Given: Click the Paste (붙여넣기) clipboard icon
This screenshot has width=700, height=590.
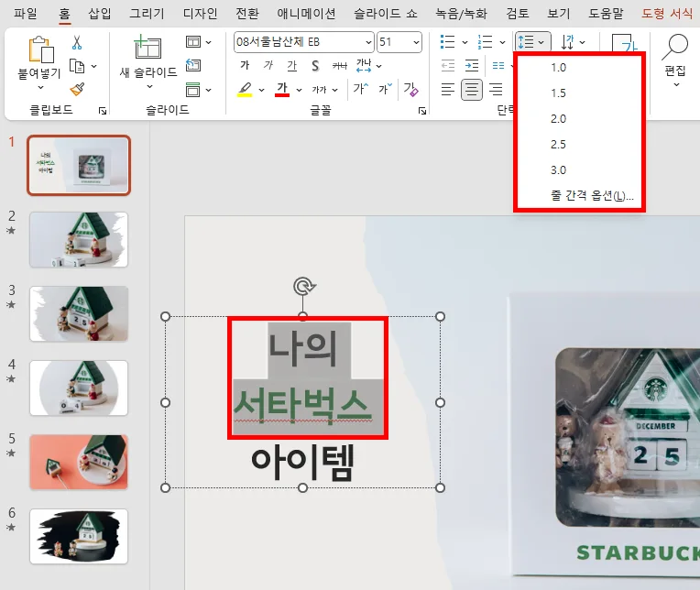Looking at the screenshot, I should (40, 49).
